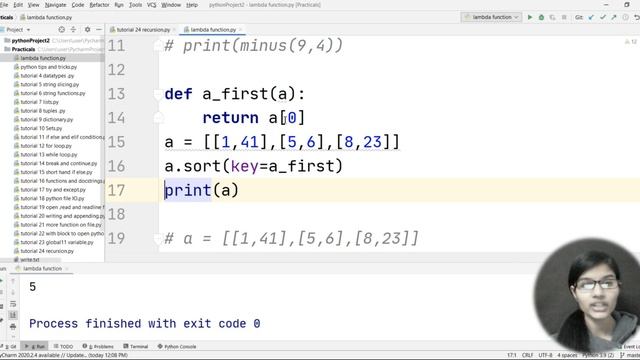
Task: Open the TODO tool window
Action: (63, 347)
